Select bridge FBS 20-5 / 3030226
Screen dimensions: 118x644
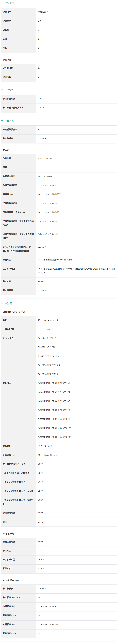54,428
